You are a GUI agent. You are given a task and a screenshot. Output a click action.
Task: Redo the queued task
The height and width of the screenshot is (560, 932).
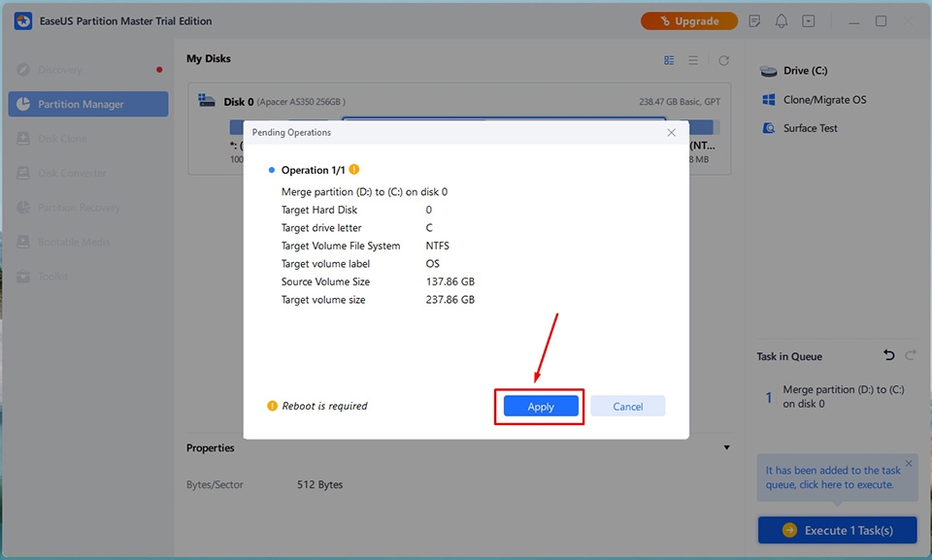(x=910, y=355)
